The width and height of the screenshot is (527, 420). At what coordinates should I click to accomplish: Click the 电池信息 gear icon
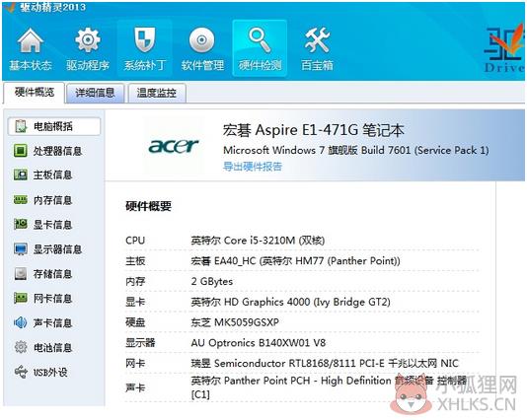[21, 347]
